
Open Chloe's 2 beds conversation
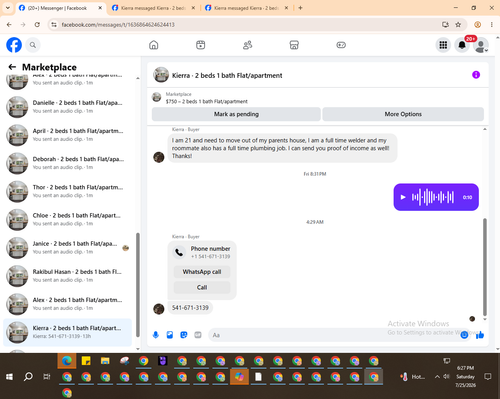[68, 219]
